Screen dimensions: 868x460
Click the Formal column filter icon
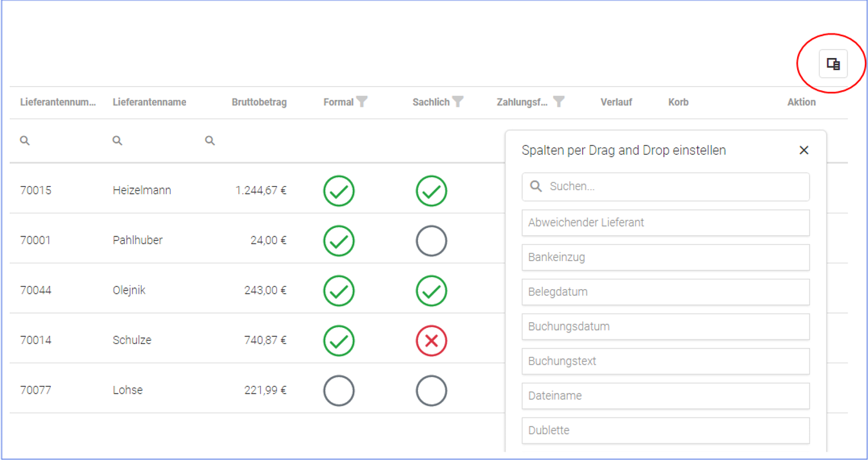click(363, 102)
